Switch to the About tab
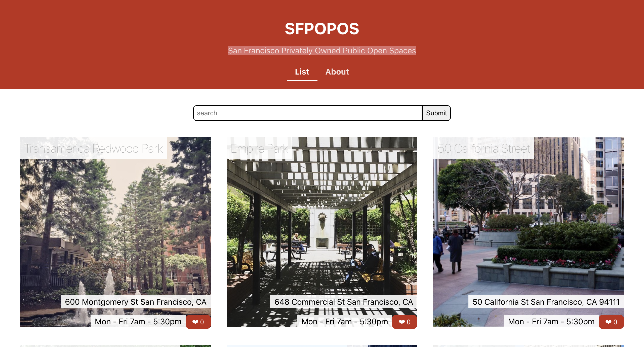The width and height of the screenshot is (644, 347). click(337, 72)
